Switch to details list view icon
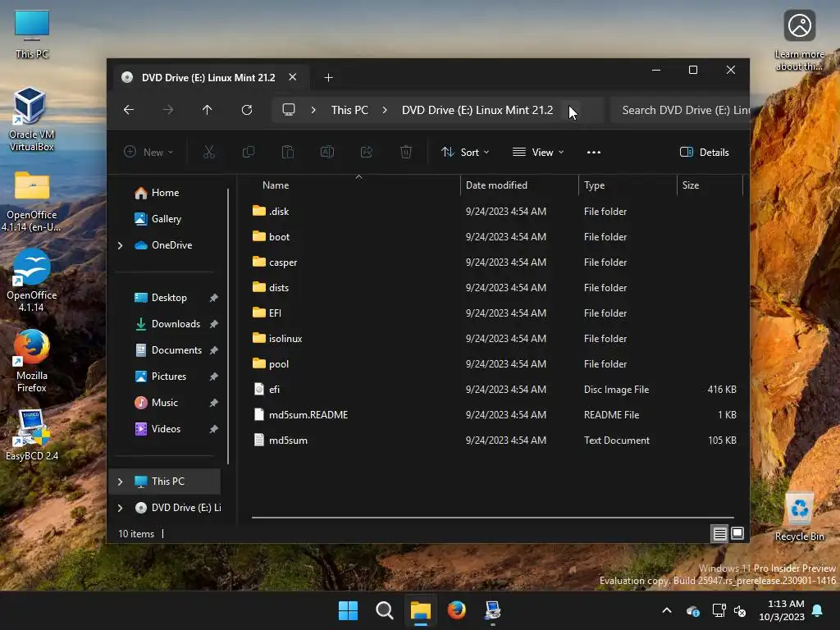 tap(719, 533)
